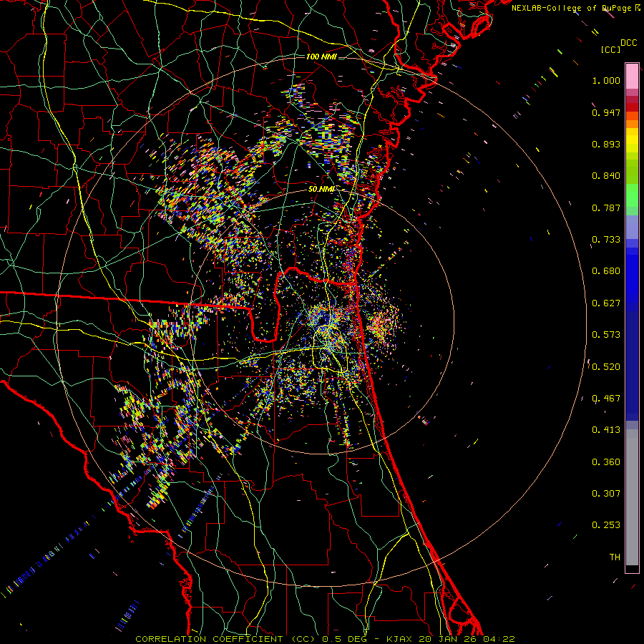Select the 0.680 scale value
Viewport: 644px width, 644px height.
[606, 271]
